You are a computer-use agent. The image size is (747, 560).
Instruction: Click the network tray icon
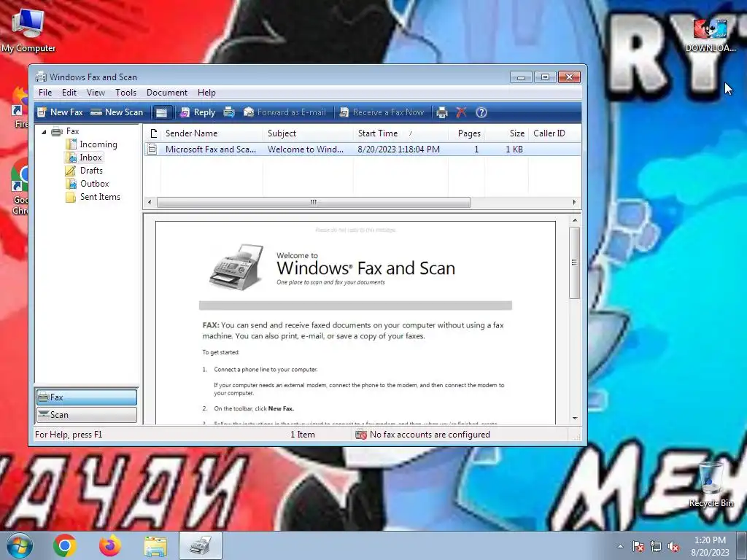(x=656, y=546)
